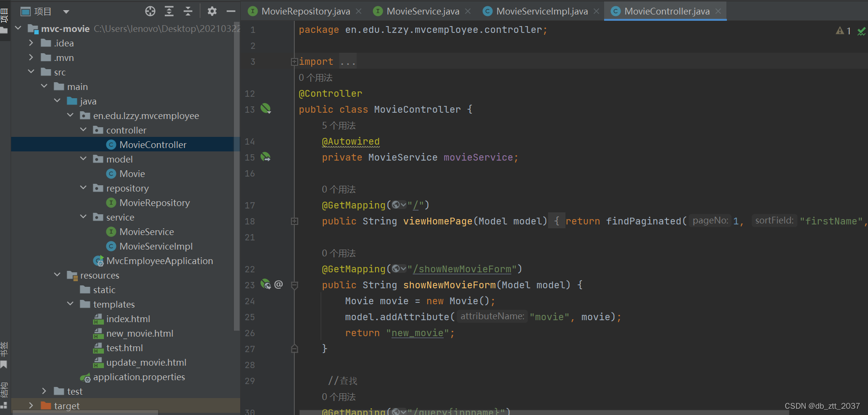Open the project view dropdown arrow
868x415 pixels.
[66, 12]
